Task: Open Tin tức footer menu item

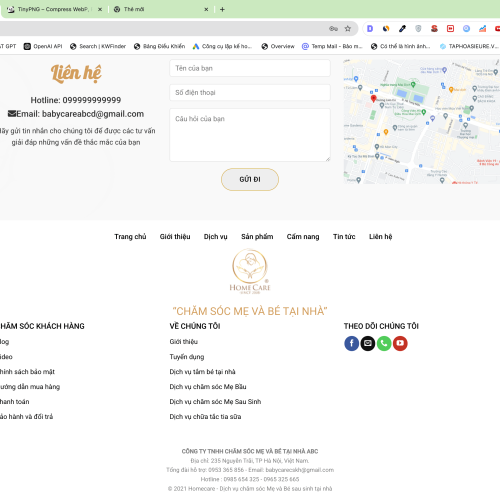Action: [x=344, y=237]
